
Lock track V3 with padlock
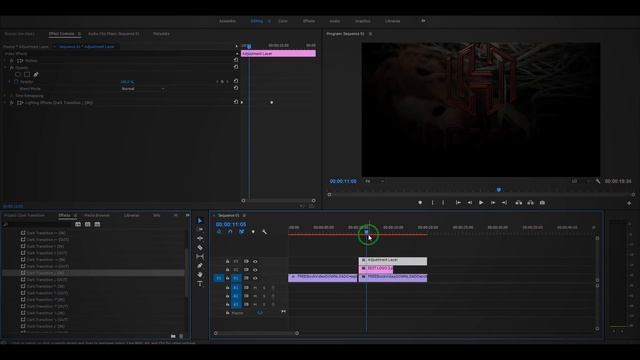tap(227, 261)
